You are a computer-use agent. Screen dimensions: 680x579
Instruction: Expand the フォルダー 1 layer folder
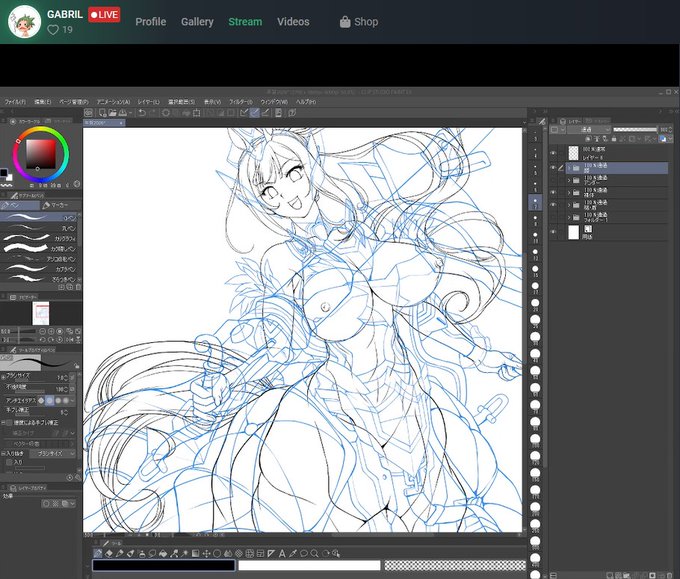click(x=569, y=217)
